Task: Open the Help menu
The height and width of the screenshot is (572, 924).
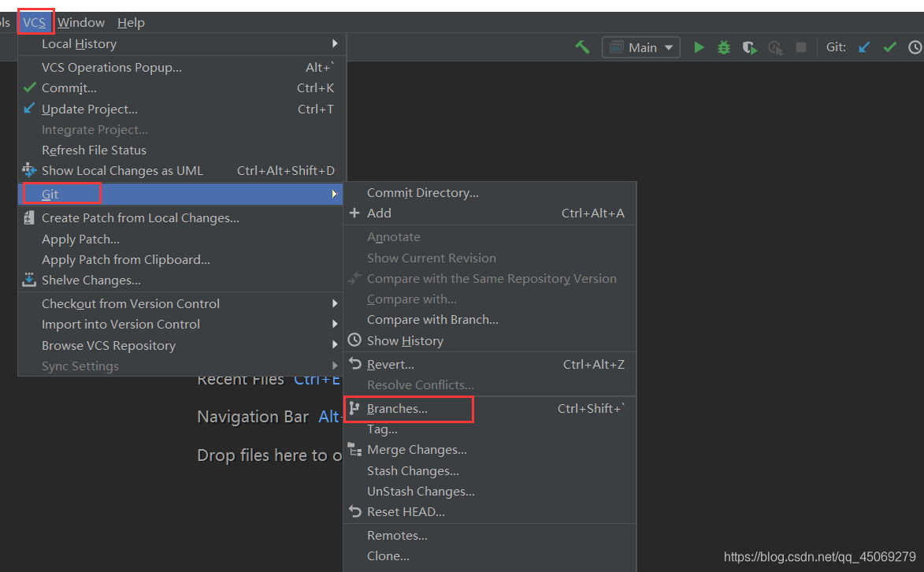Action: tap(131, 22)
